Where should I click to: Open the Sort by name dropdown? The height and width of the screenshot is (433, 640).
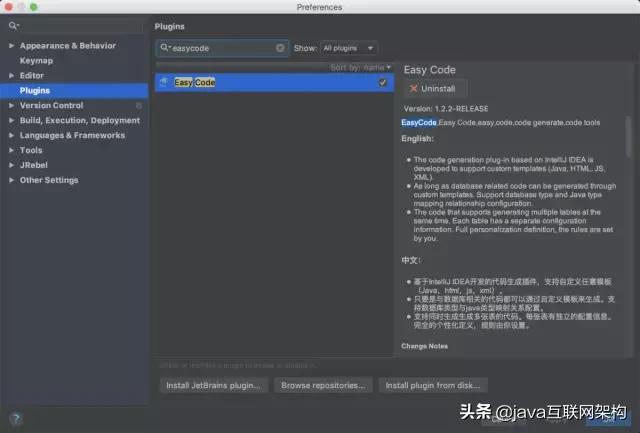pos(360,67)
